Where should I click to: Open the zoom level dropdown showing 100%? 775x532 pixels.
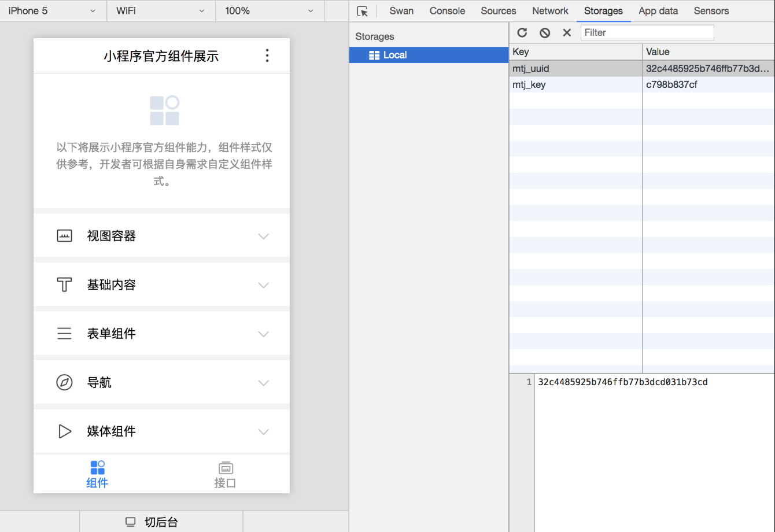point(270,10)
